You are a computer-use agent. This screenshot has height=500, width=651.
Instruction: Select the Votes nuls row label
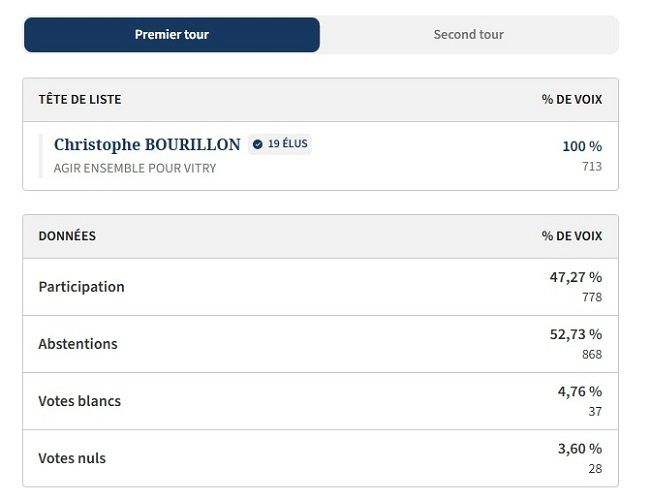point(72,458)
